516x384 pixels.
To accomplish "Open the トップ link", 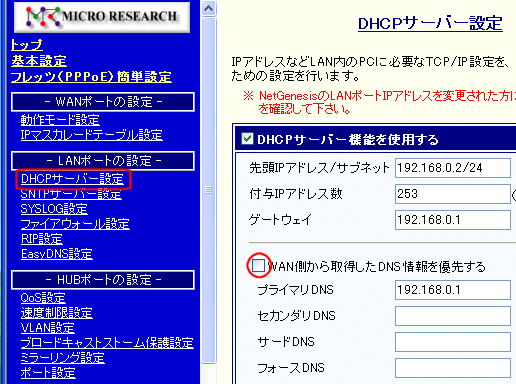I will coord(27,45).
